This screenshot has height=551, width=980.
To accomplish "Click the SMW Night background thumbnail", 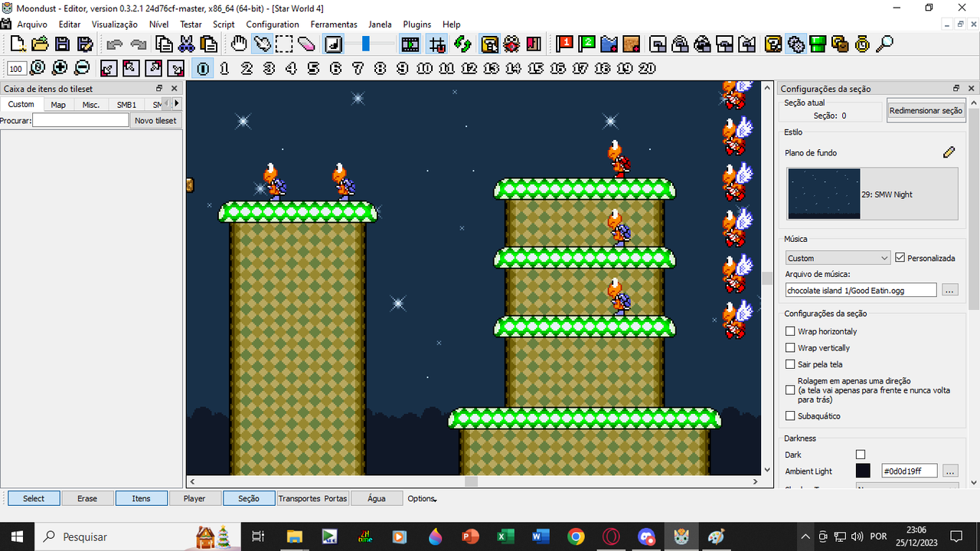I will (x=824, y=194).
